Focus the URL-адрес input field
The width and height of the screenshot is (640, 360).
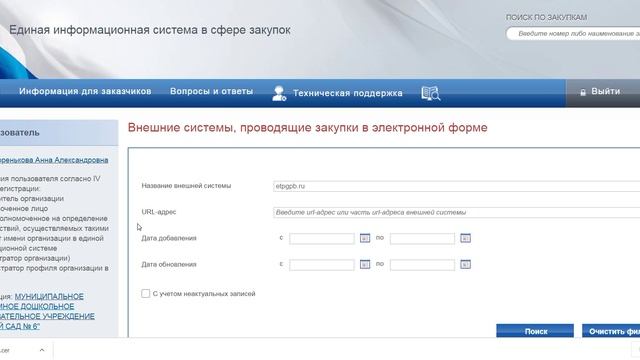click(x=456, y=212)
